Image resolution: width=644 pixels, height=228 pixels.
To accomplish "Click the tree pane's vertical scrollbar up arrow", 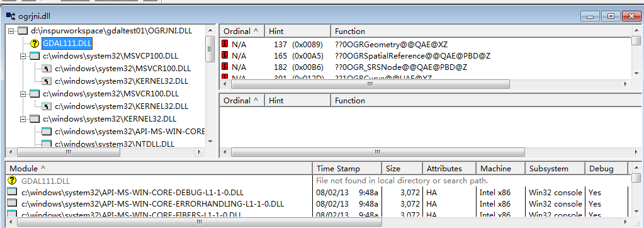I will [210, 30].
